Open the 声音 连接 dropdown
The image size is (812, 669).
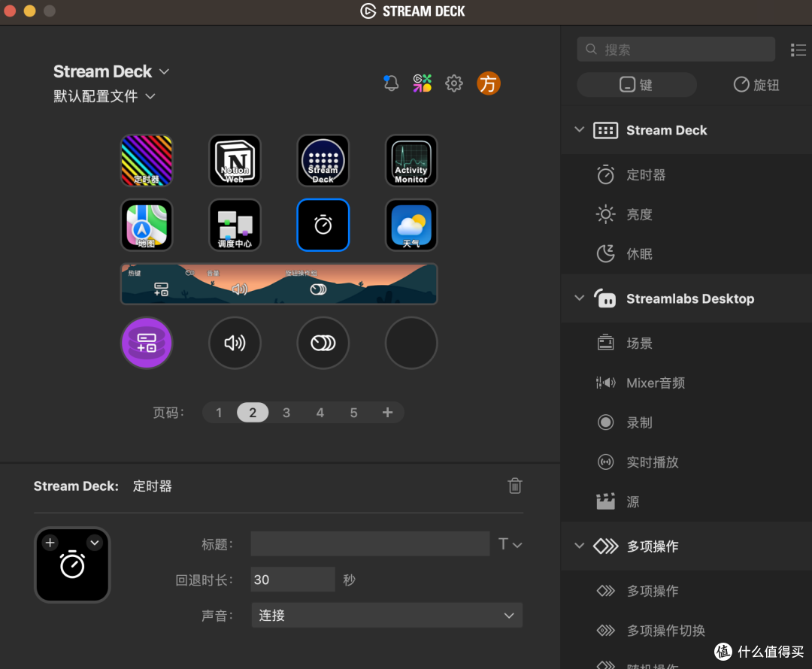tap(386, 615)
